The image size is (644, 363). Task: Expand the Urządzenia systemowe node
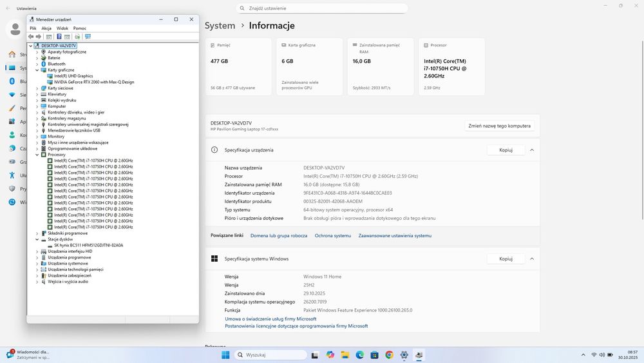pyautogui.click(x=37, y=264)
